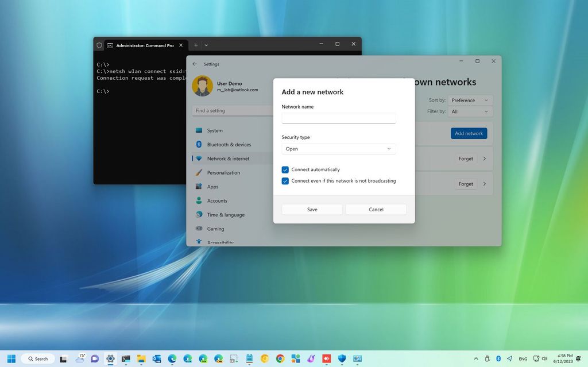
Task: Open the System settings section
Action: point(215,130)
